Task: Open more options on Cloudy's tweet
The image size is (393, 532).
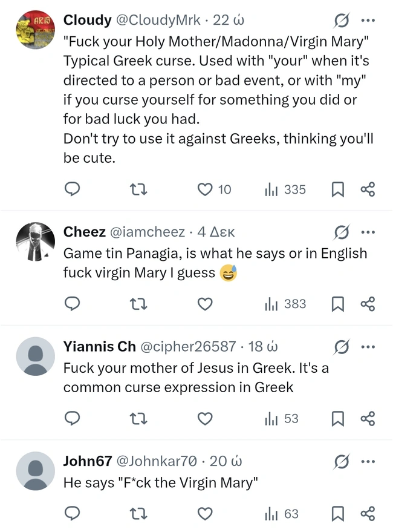Action: tap(368, 20)
